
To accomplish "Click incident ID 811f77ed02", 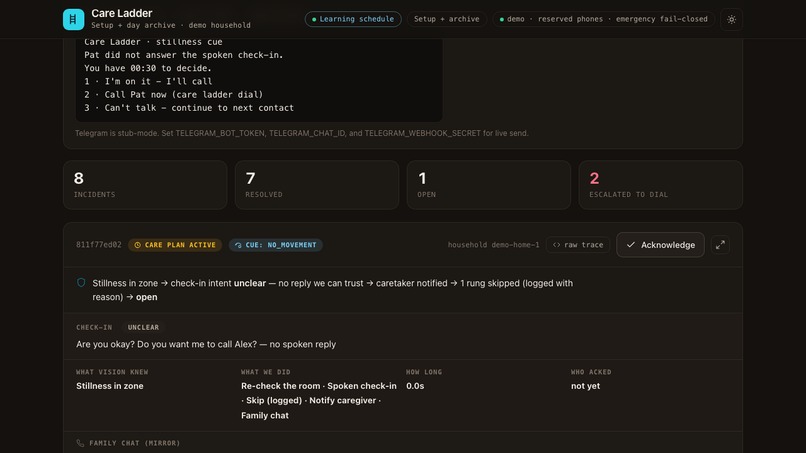I will pos(99,245).
